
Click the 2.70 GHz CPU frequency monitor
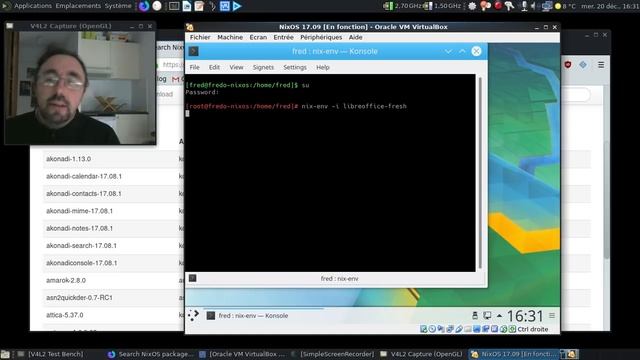coord(403,6)
